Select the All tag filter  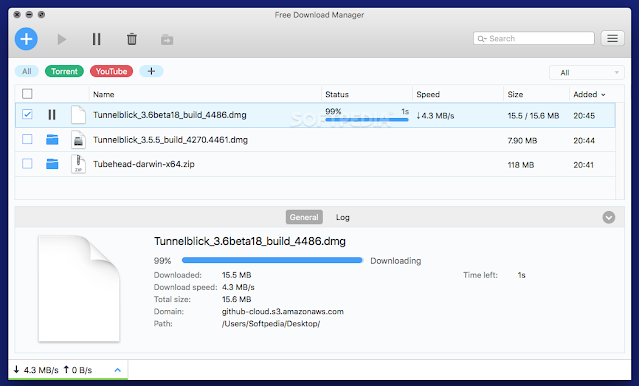coord(27,71)
